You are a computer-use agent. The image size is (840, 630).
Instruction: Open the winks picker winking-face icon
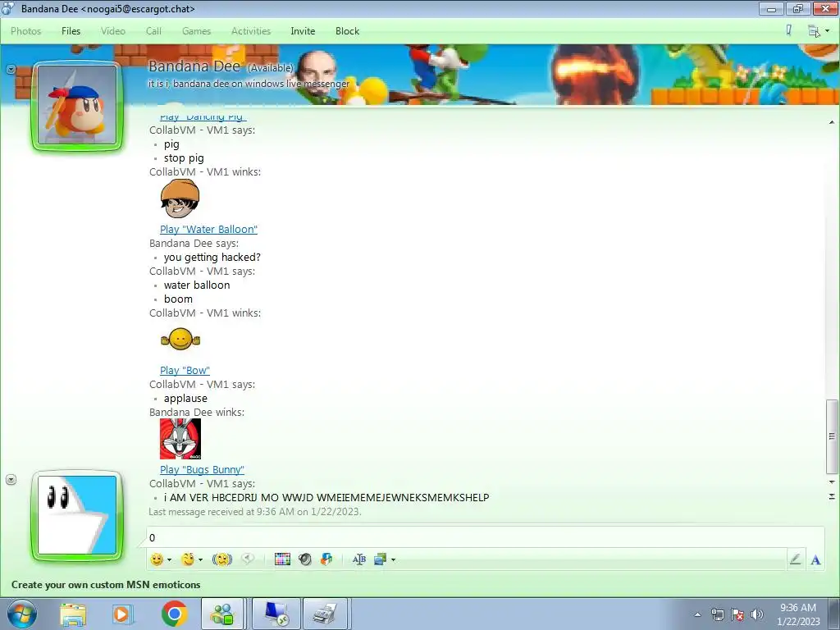188,559
